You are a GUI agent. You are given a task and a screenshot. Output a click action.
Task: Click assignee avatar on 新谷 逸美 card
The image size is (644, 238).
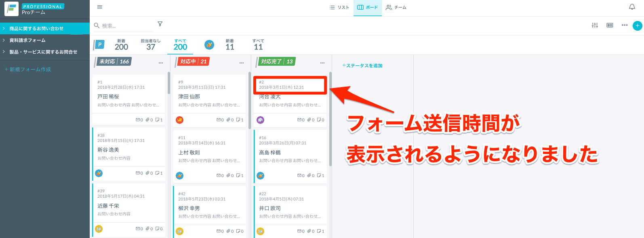tap(99, 173)
